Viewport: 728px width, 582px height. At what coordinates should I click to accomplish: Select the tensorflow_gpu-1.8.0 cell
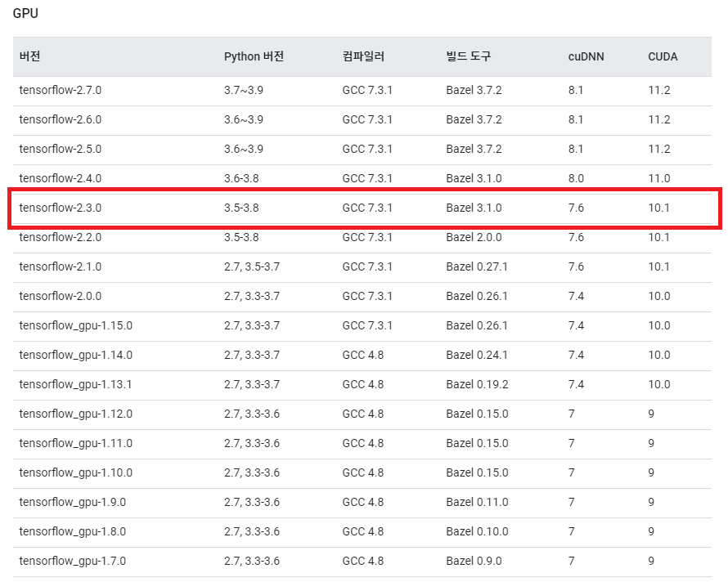(73, 531)
